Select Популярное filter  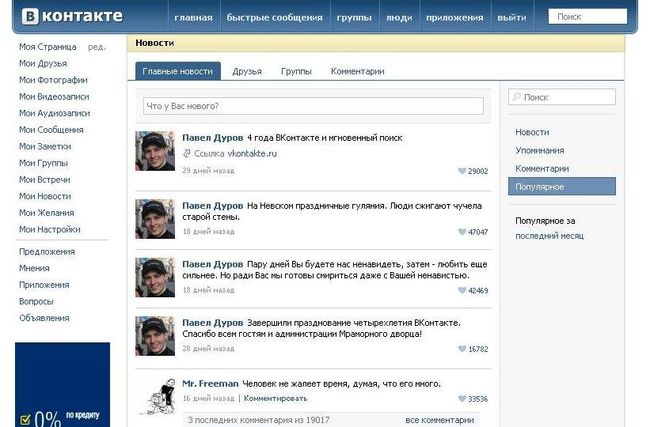562,187
